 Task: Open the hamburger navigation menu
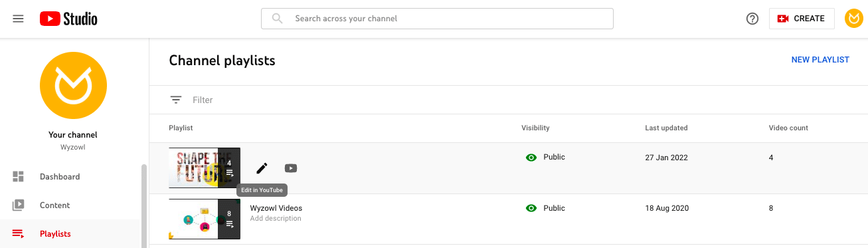tap(19, 19)
